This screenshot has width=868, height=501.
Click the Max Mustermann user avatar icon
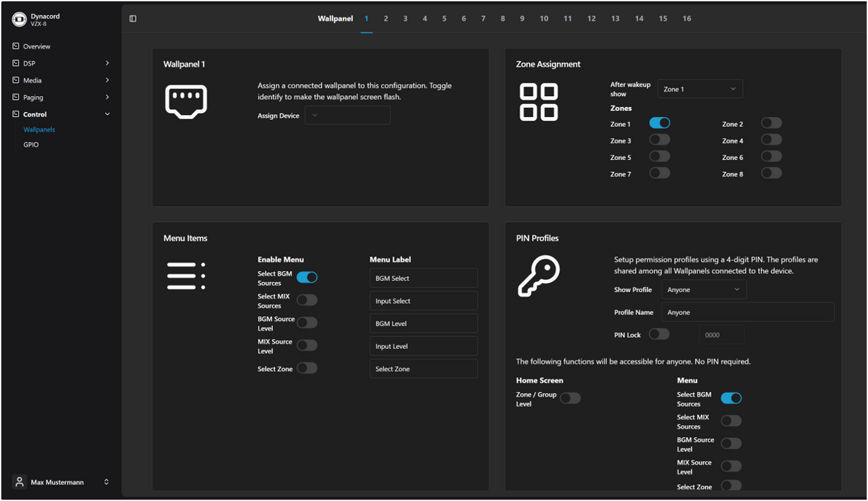20,482
